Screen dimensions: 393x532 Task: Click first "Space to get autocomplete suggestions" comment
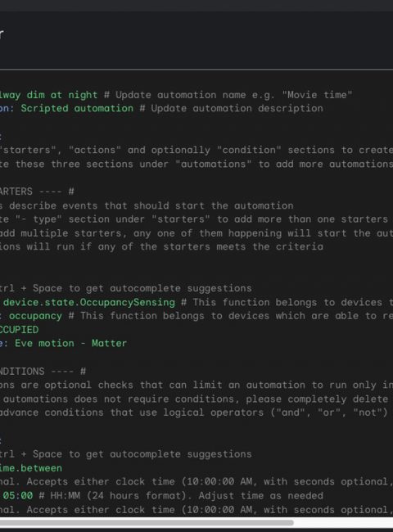click(x=142, y=288)
